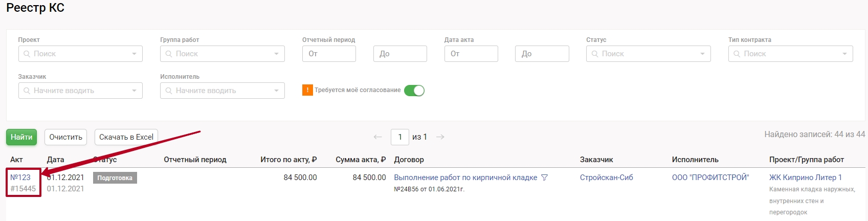Click Отчетный период 'От' date field
The image size is (868, 221).
coord(329,54)
